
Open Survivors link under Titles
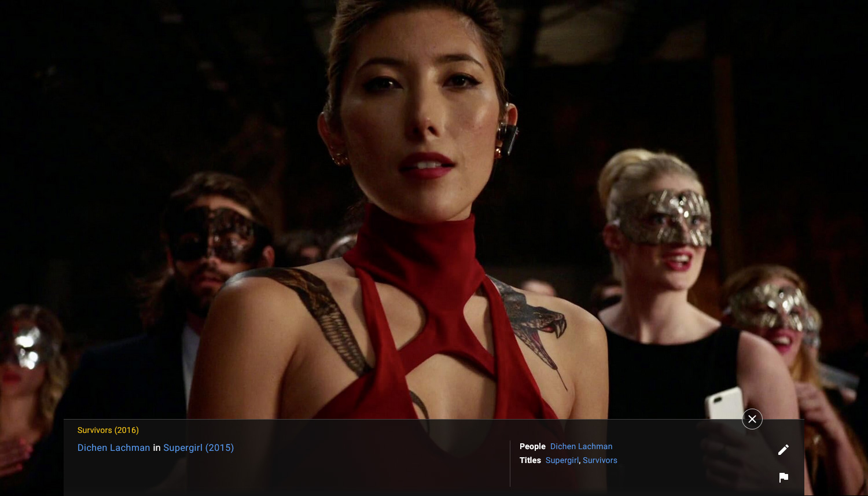[x=600, y=460]
